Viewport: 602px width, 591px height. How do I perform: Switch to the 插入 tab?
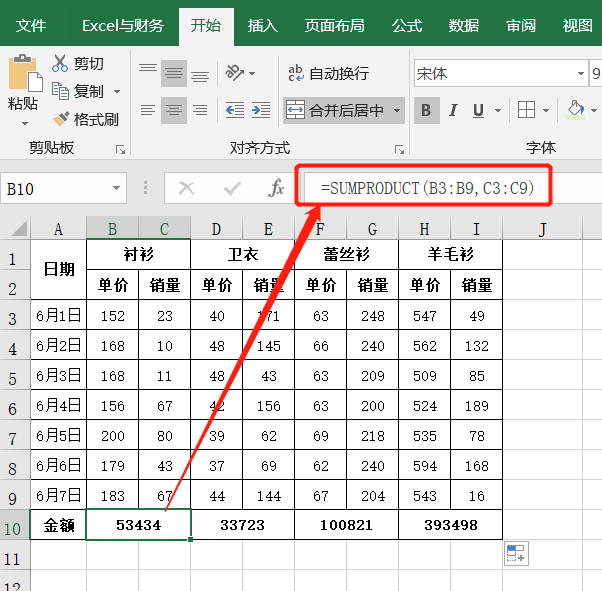pos(263,26)
